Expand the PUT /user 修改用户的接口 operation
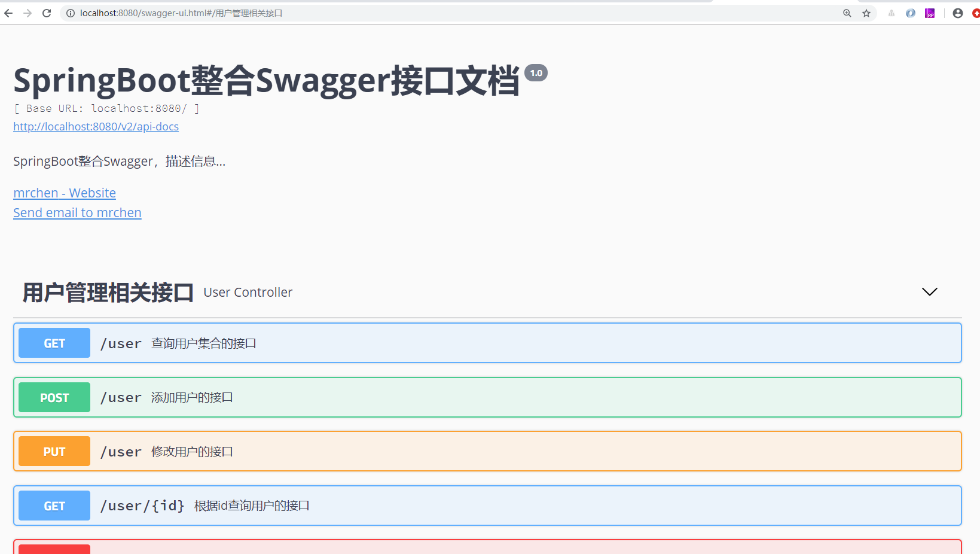The width and height of the screenshot is (980, 554). [x=487, y=451]
